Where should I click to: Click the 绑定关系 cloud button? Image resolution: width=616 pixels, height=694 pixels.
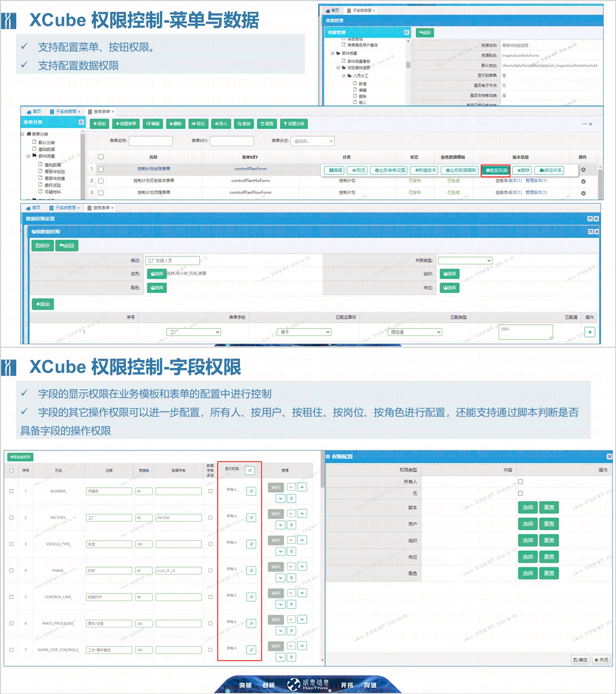coord(550,170)
